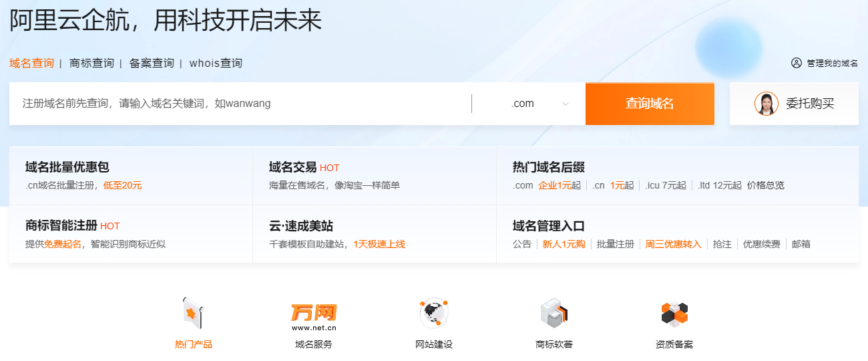Open the 资质备案 cubes icon
Image resolution: width=868 pixels, height=361 pixels.
pos(674,314)
